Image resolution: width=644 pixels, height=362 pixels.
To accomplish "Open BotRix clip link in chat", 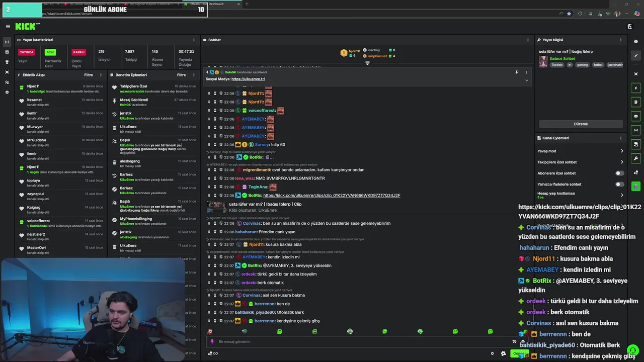I will coord(332,195).
